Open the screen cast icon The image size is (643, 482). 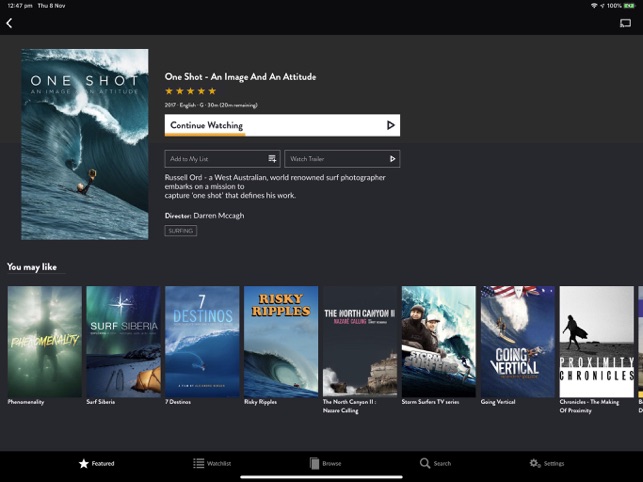click(x=625, y=23)
